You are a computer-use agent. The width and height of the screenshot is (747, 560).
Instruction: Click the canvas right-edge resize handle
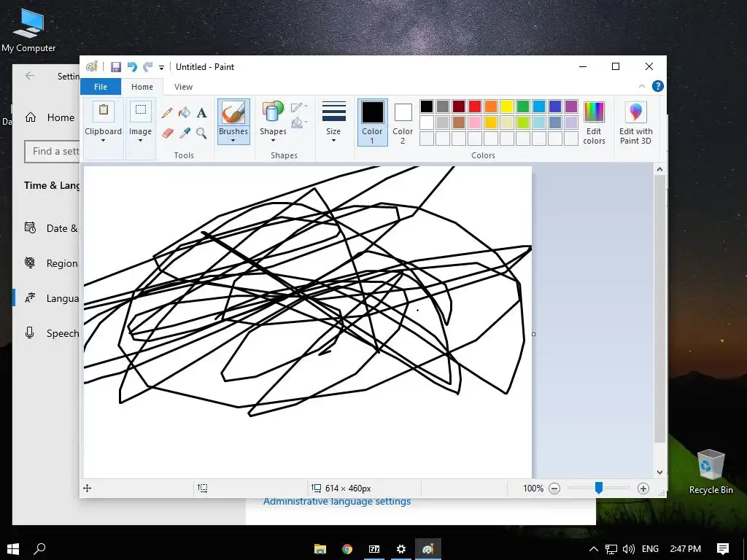(533, 334)
